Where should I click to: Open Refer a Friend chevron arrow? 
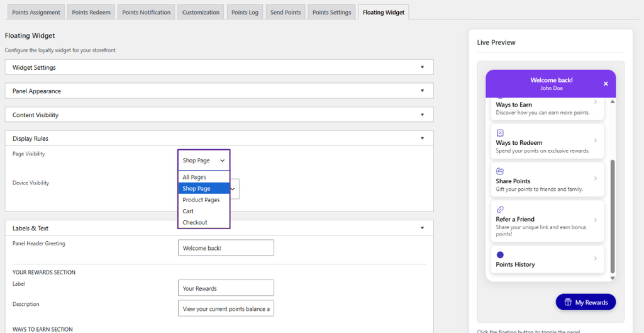click(x=596, y=220)
